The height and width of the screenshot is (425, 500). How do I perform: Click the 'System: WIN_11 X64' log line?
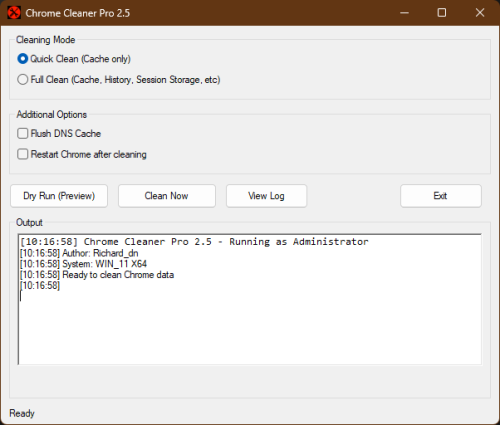pyautogui.click(x=83, y=264)
